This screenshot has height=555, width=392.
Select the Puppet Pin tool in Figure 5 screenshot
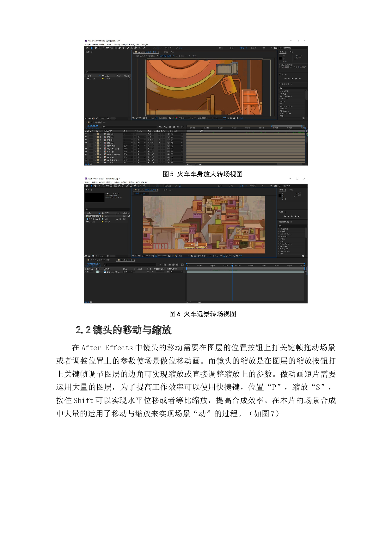144,48
